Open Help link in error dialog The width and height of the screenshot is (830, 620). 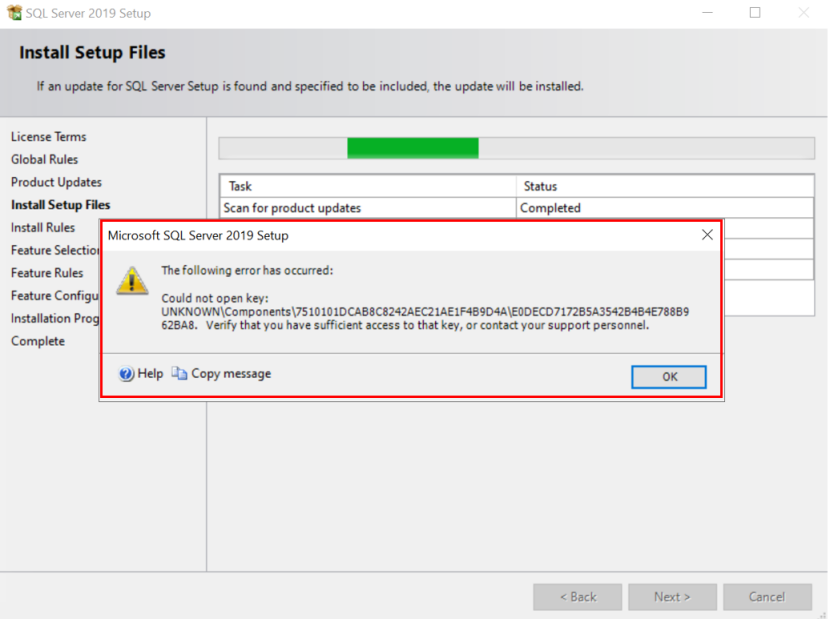point(150,374)
